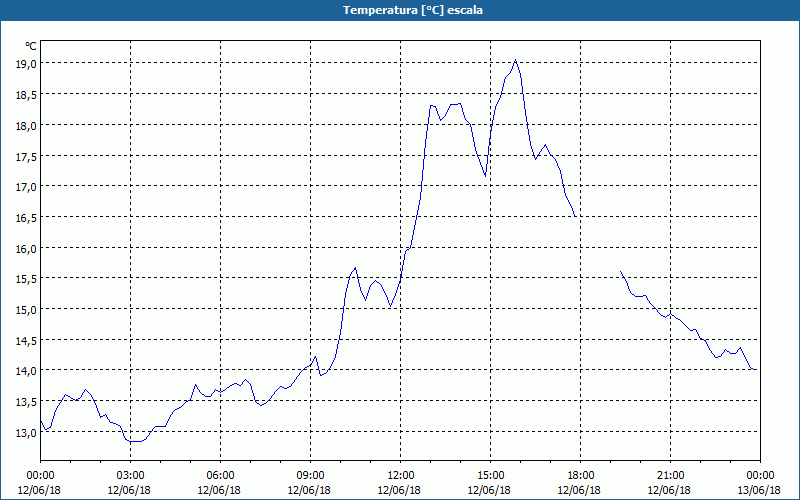Click the 21:00 time axis label
Image resolution: width=800 pixels, height=500 pixels.
[670, 476]
